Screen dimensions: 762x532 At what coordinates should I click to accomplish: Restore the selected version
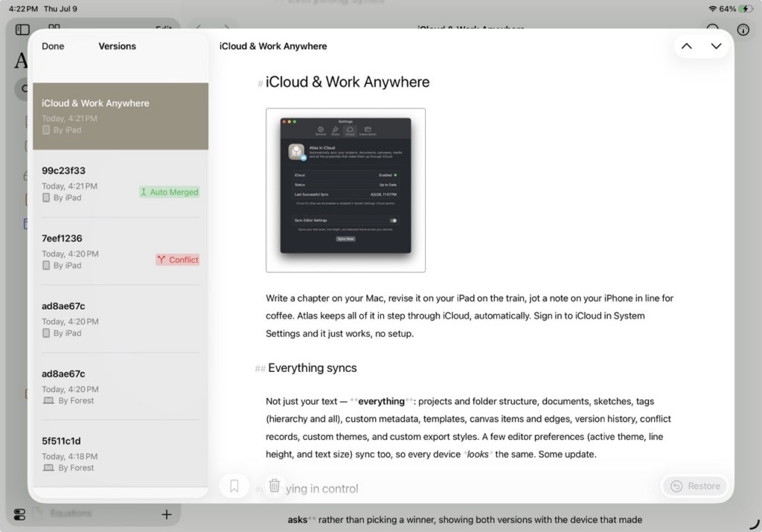coord(695,486)
